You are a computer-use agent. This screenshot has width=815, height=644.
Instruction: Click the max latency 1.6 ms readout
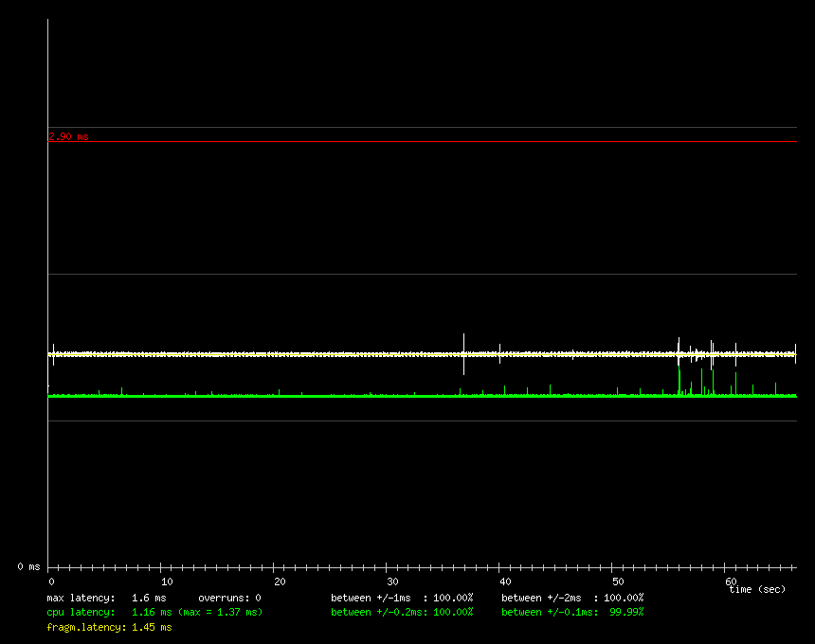[x=106, y=599]
